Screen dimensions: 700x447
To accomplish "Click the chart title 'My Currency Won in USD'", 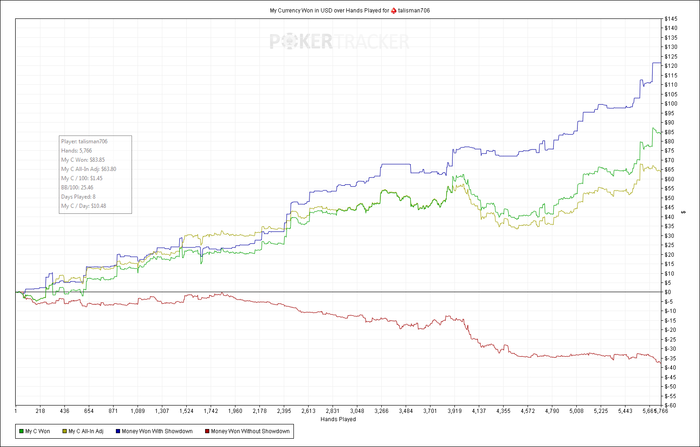I will coord(301,10).
